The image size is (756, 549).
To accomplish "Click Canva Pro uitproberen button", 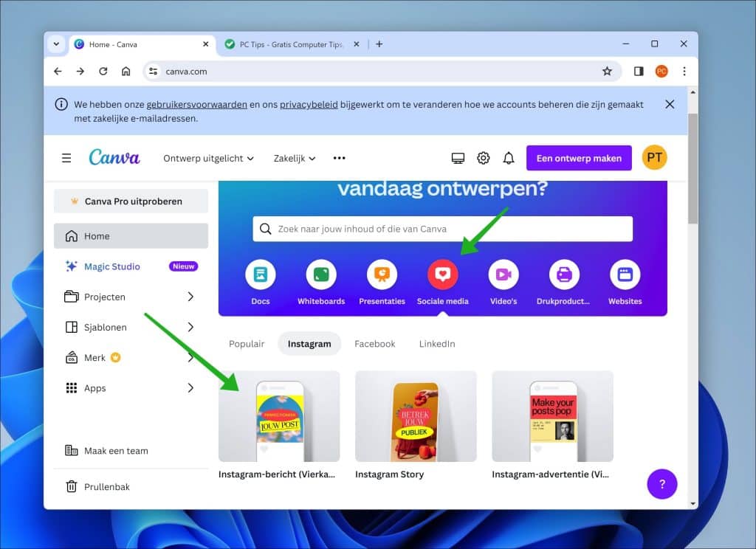I will pyautogui.click(x=131, y=201).
